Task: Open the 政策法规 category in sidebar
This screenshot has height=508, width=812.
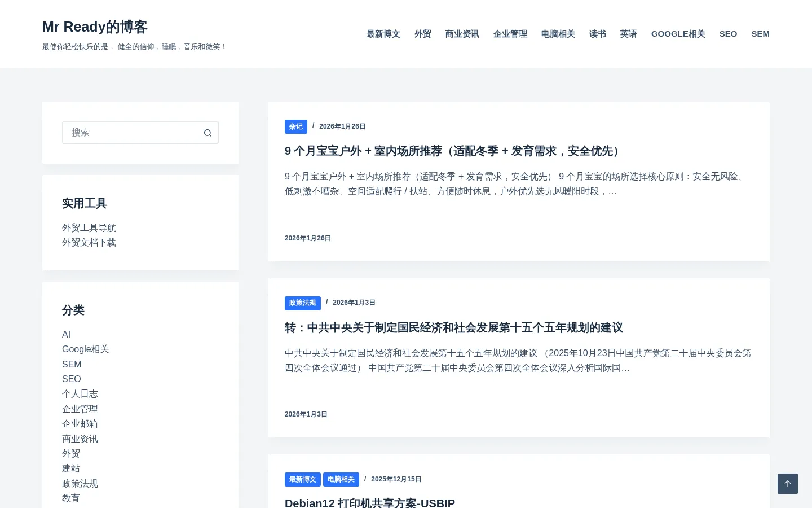Action: (x=80, y=483)
